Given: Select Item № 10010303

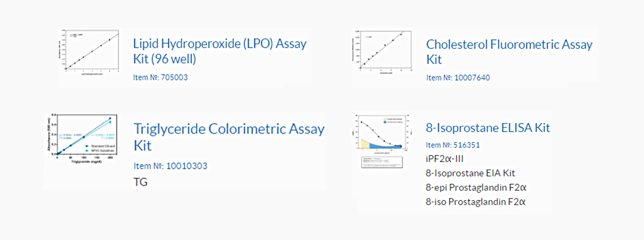Looking at the screenshot, I should (x=170, y=166).
